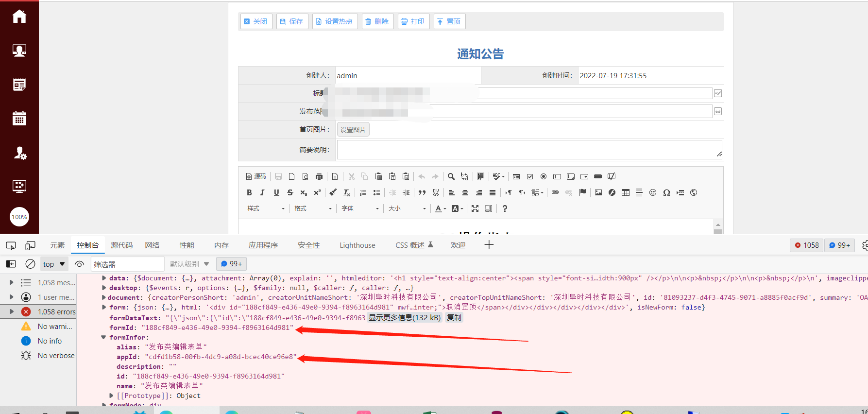Insert an anchor flag
This screenshot has width=868, height=414.
582,192
